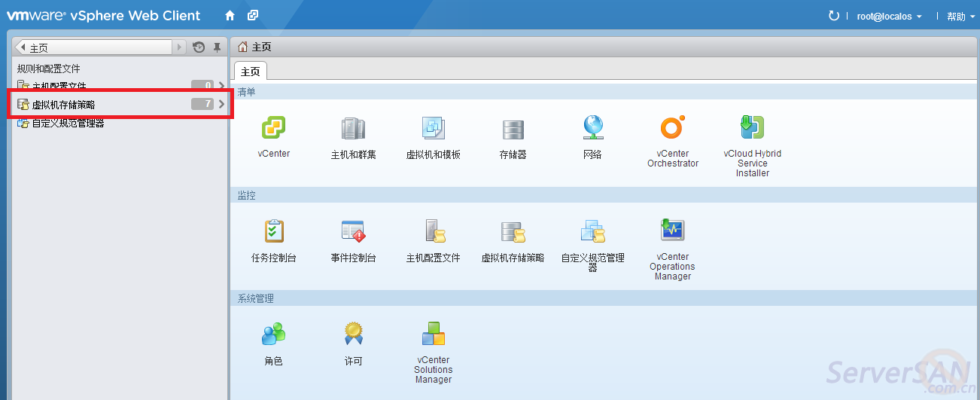
Task: Open the 角色 roles icon
Action: [273, 334]
